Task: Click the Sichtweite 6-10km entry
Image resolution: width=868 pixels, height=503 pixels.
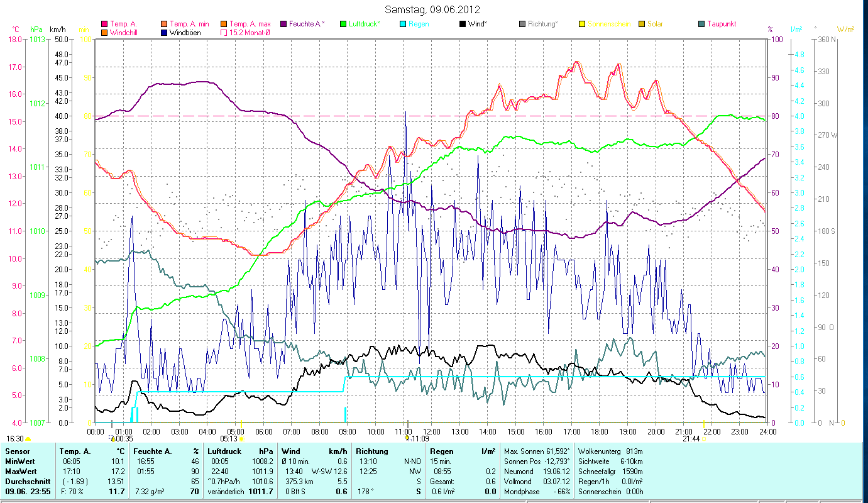Action: (612, 462)
